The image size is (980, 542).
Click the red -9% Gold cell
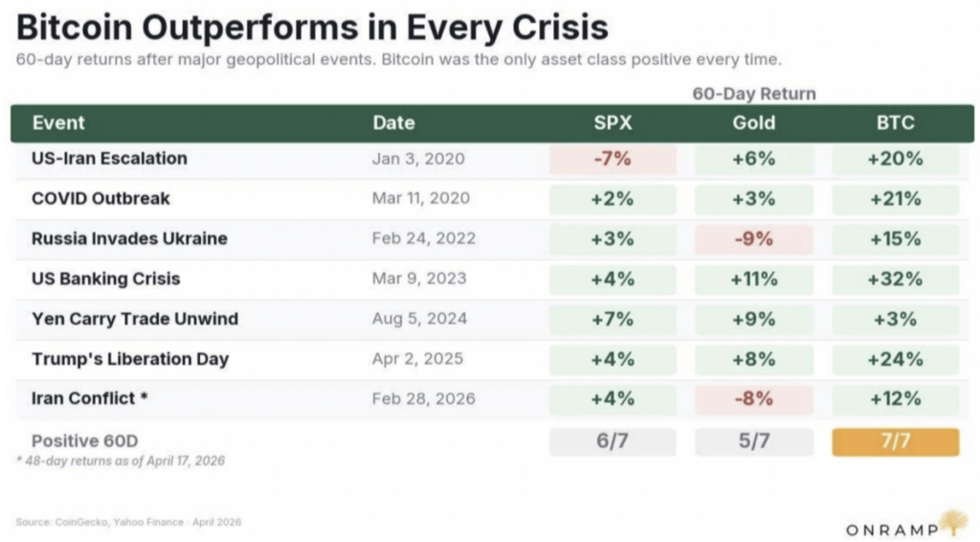tap(753, 238)
